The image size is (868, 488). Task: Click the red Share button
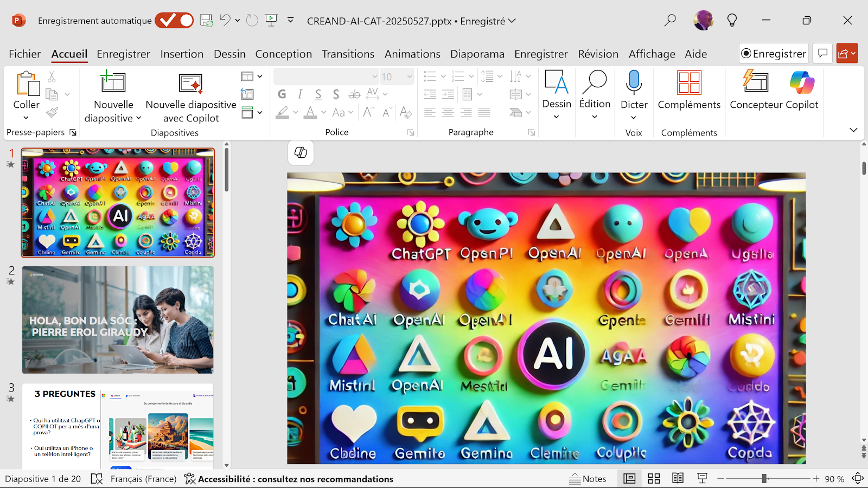coord(847,53)
